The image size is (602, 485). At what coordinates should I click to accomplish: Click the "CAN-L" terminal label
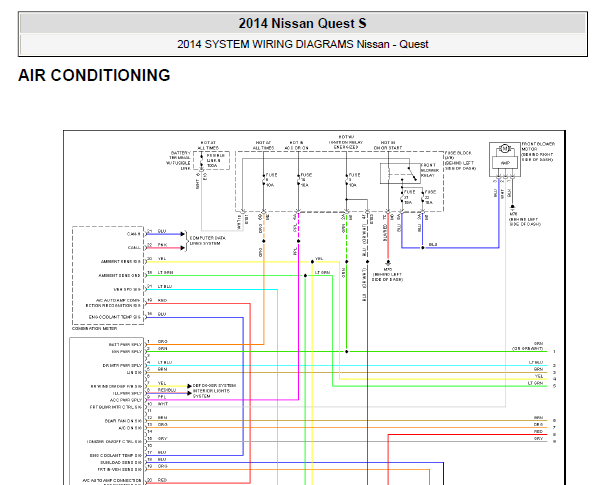134,248
